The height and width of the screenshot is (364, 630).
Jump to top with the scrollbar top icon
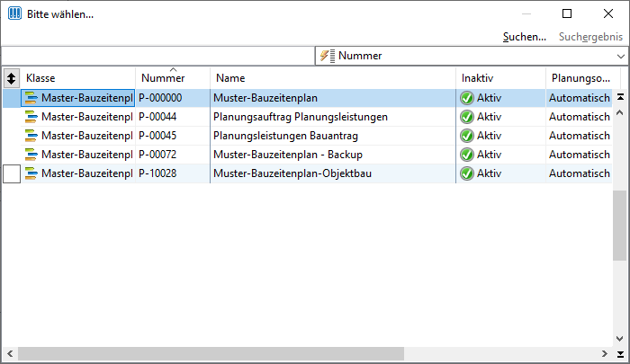click(x=620, y=97)
